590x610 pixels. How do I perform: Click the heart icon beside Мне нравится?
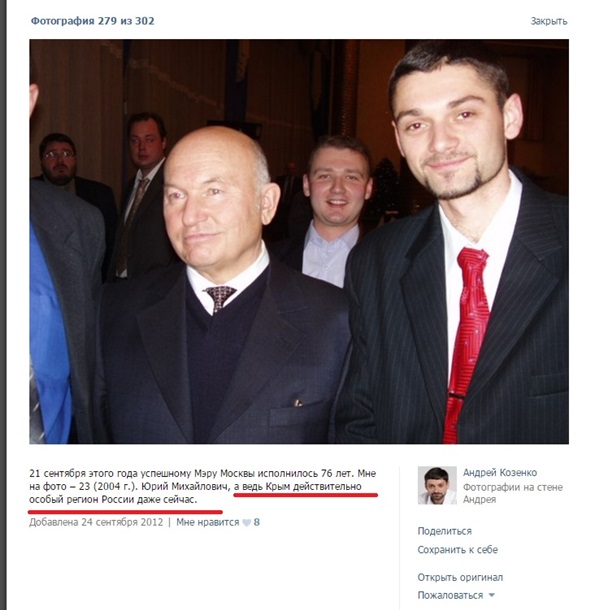tap(246, 523)
